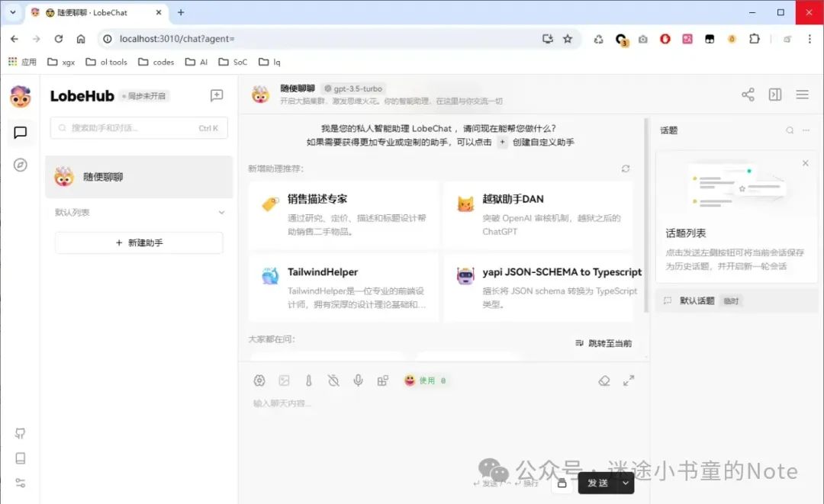824x504 pixels.
Task: Select the LobeChat browser tab
Action: pyautogui.click(x=97, y=13)
